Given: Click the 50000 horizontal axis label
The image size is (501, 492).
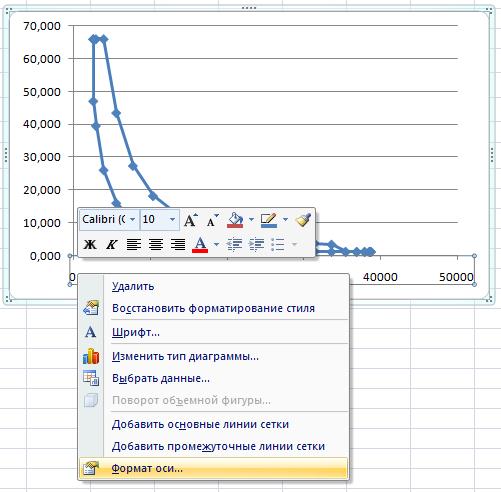Looking at the screenshot, I should coord(456,277).
